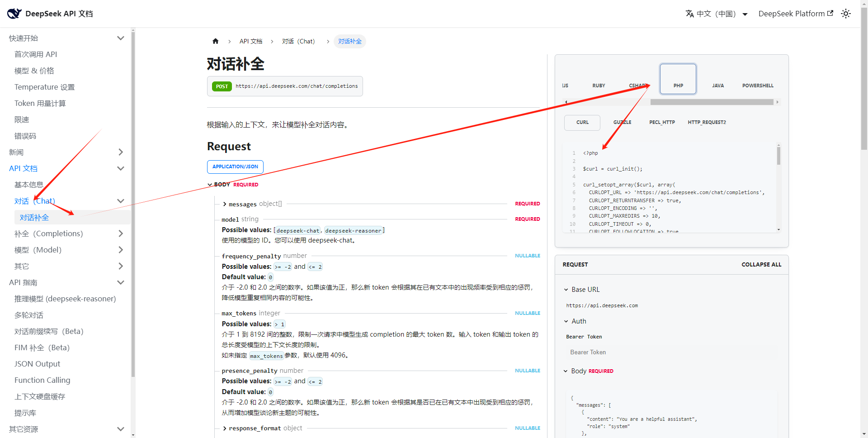Click the green POST method badge
The image size is (868, 438).
tap(222, 86)
